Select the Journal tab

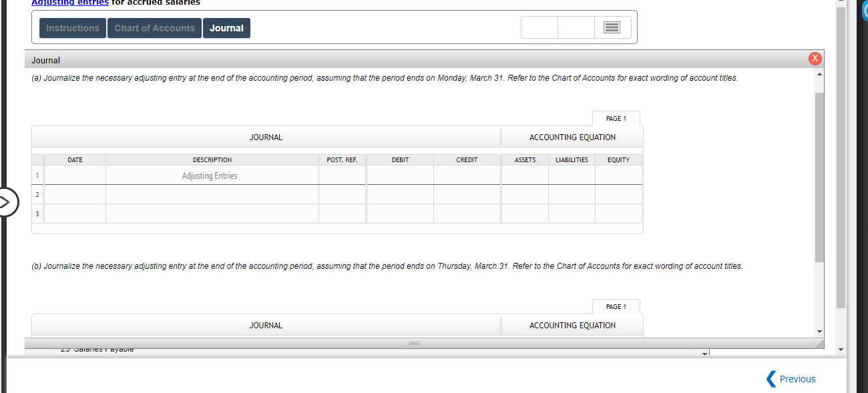[226, 27]
